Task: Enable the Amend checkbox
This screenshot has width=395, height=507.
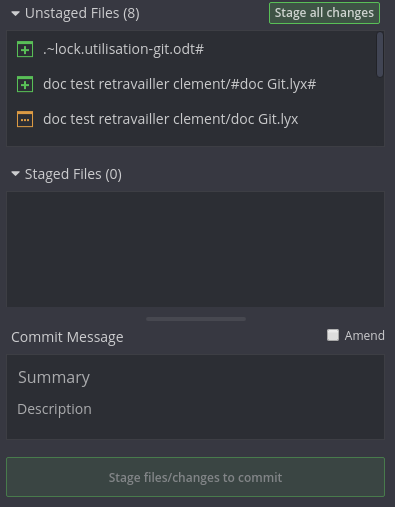Action: [x=333, y=335]
